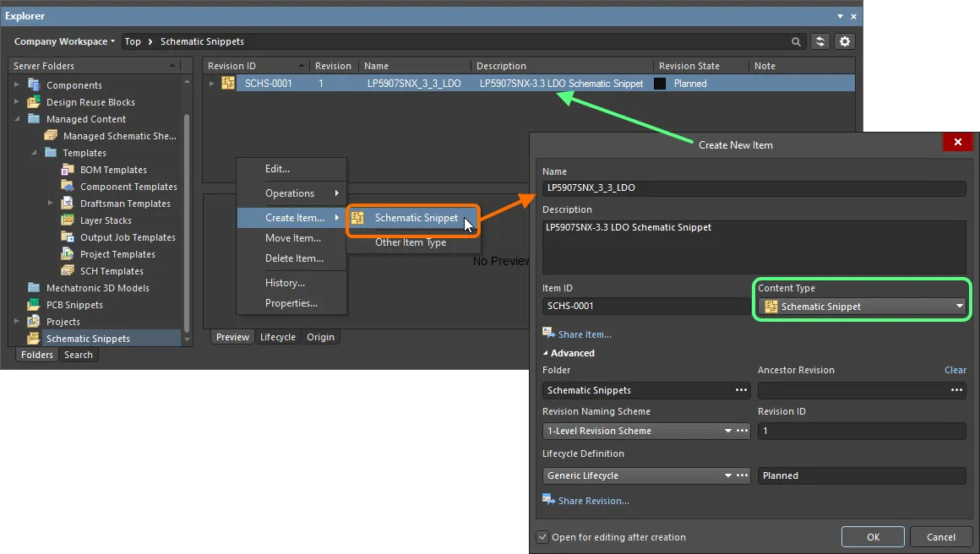Viewport: 980px width, 554px height.
Task: Click the Share Revision... link
Action: coord(593,501)
